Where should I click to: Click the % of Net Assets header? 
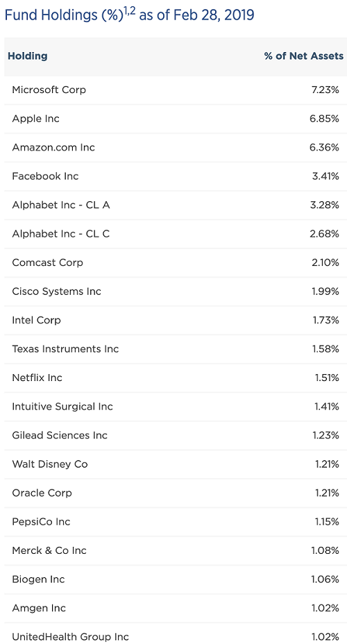point(303,56)
